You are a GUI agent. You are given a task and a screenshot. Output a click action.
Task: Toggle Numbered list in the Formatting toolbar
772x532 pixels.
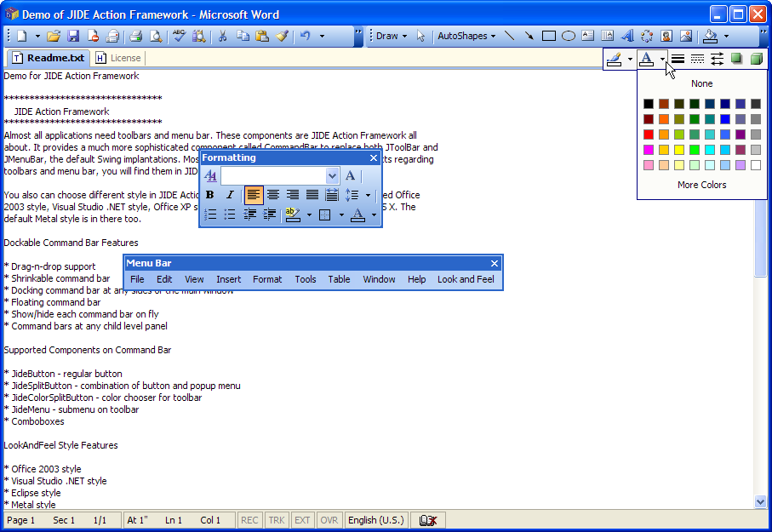click(210, 215)
